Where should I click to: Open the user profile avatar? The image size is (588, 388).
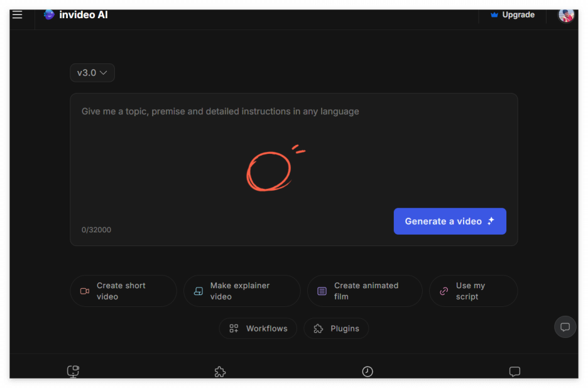point(566,15)
